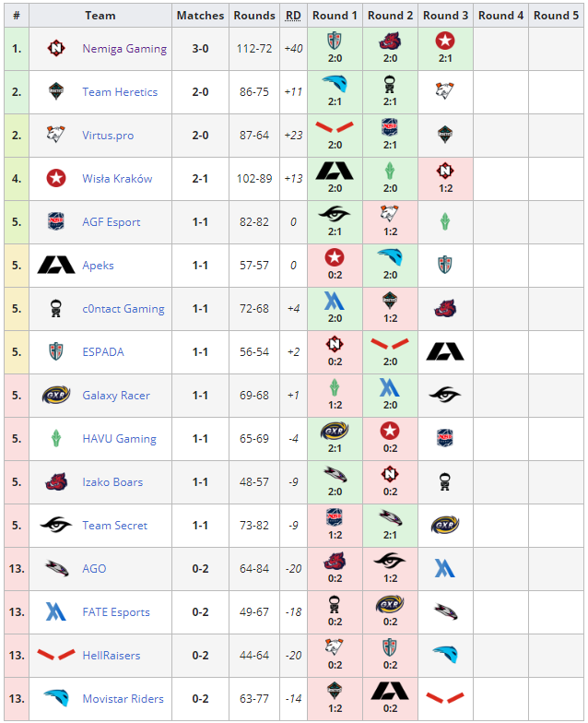Image resolution: width=588 pixels, height=723 pixels.
Task: Click the RD column header abbreviation
Action: click(x=293, y=16)
